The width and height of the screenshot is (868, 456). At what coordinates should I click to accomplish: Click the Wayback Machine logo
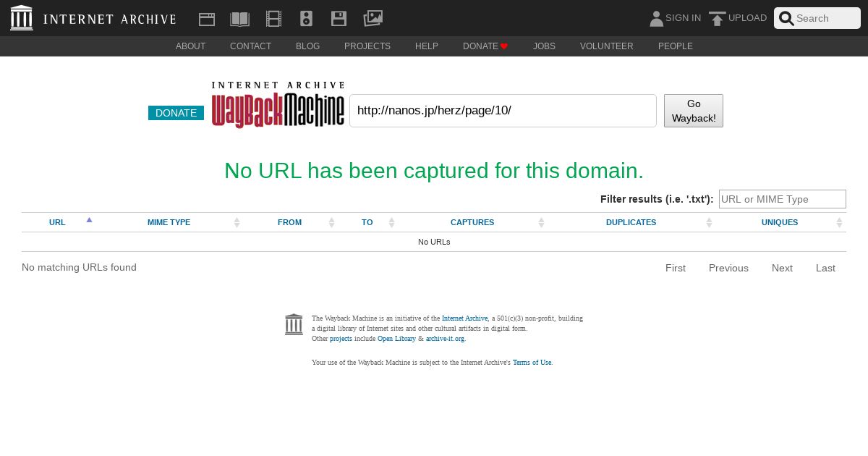coord(278,105)
